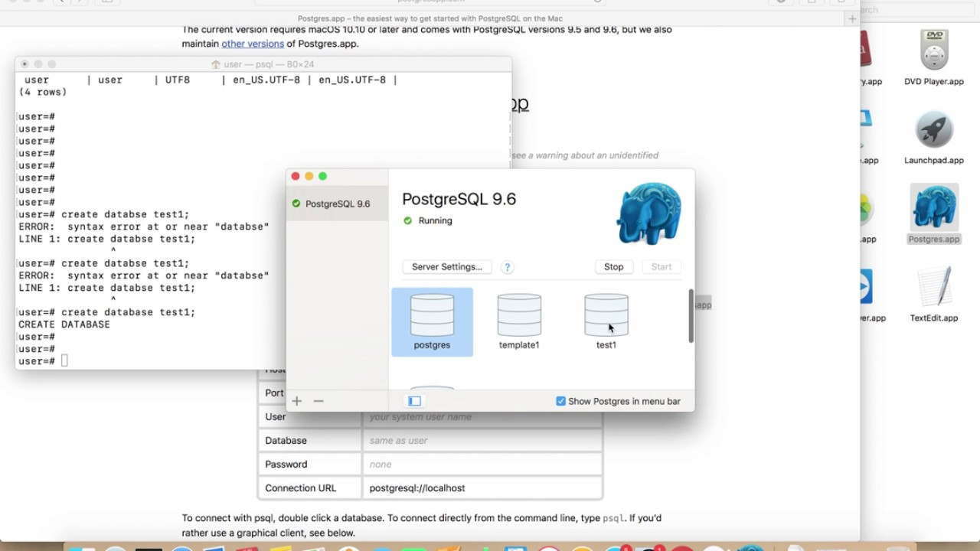This screenshot has width=980, height=551.
Task: Click the disabled Start button
Action: pyautogui.click(x=661, y=267)
